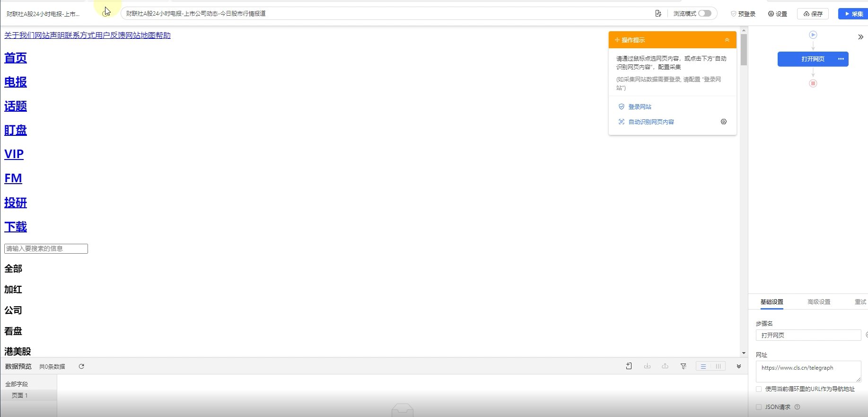Enable the JSON请求 checkbox
Screen dimensions: 868x417
tap(759, 407)
